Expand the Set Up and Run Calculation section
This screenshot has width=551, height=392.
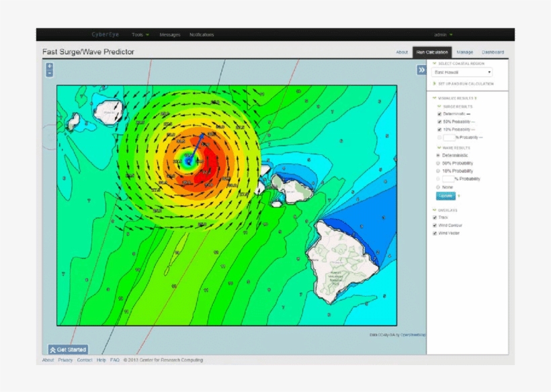click(x=466, y=84)
